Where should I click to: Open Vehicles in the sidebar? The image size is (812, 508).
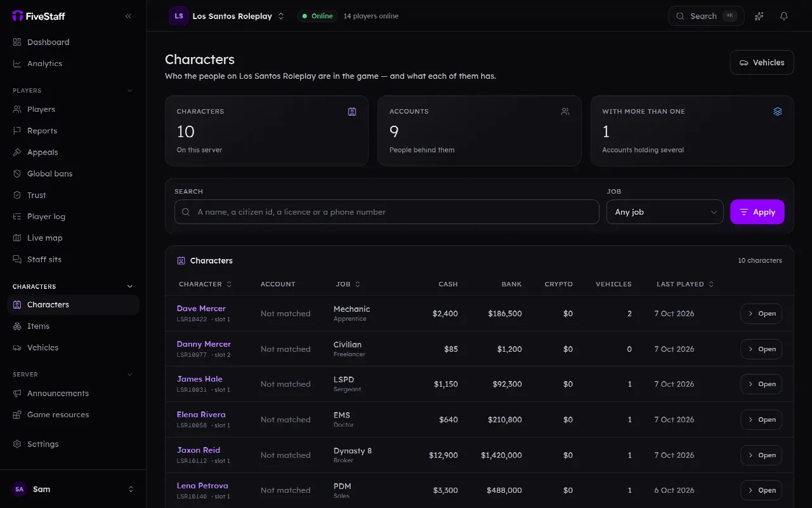[73, 347]
